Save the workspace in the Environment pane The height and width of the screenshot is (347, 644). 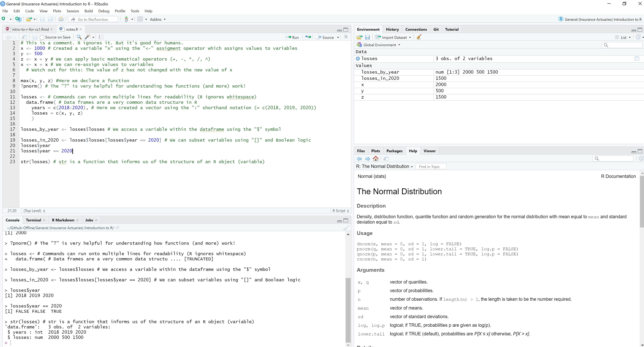click(x=367, y=37)
